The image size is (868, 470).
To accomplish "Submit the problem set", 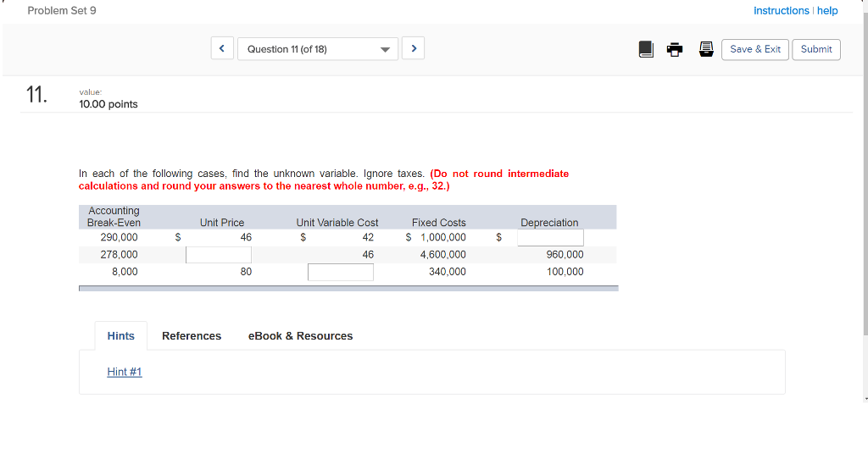I will tap(816, 49).
